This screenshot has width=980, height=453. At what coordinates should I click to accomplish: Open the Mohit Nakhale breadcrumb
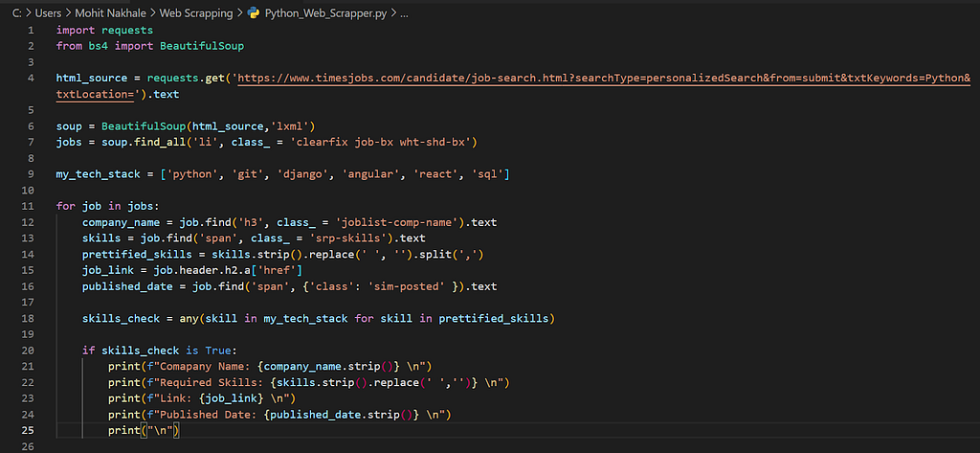111,12
